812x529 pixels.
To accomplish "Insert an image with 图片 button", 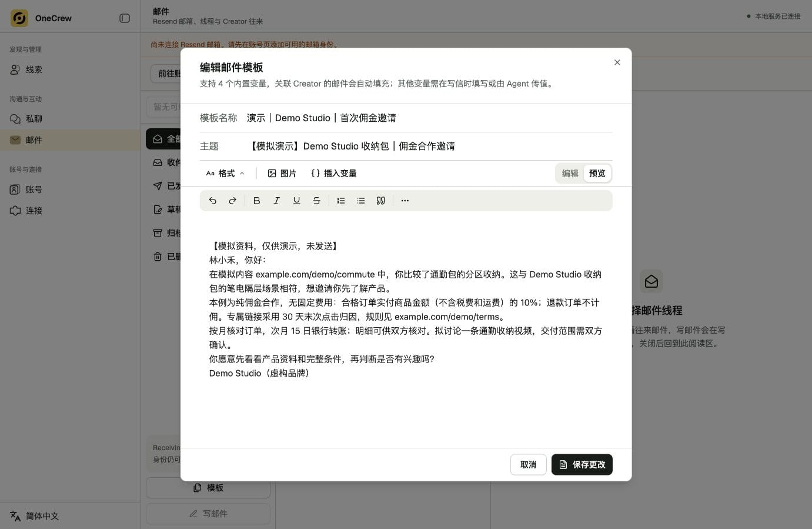I will tap(282, 174).
